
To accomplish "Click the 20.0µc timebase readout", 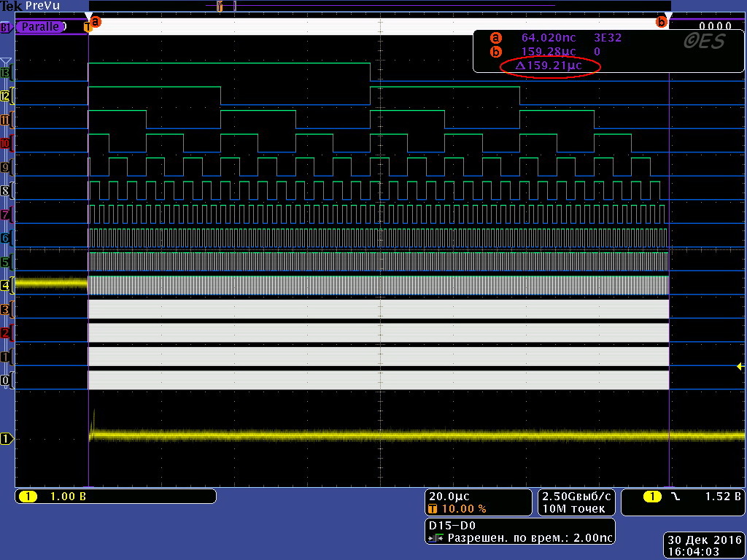I will click(449, 496).
